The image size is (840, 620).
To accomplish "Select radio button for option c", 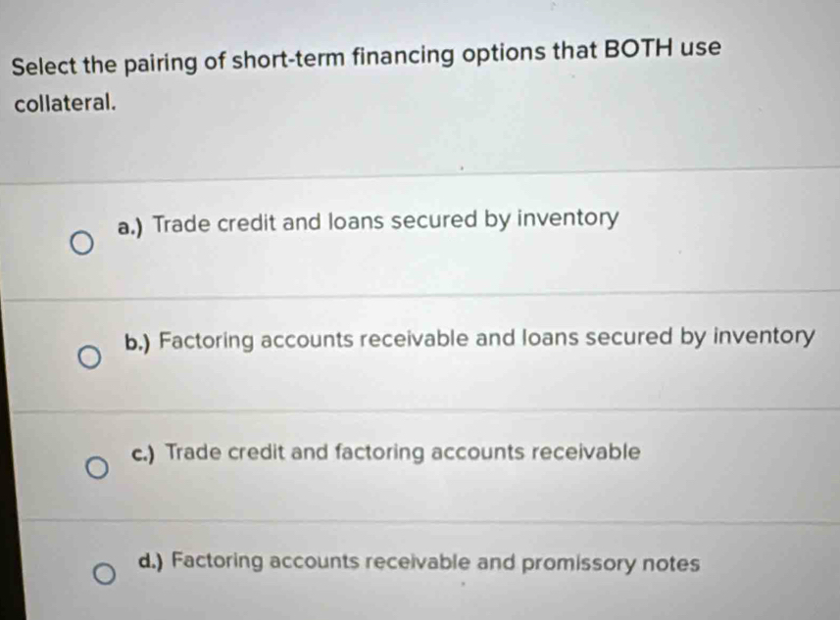I will pos(97,467).
